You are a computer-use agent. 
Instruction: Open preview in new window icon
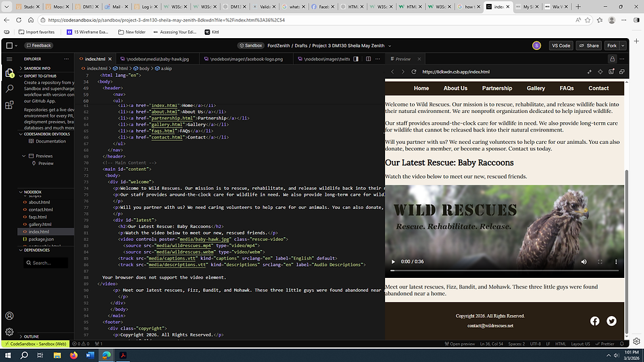[x=622, y=72]
